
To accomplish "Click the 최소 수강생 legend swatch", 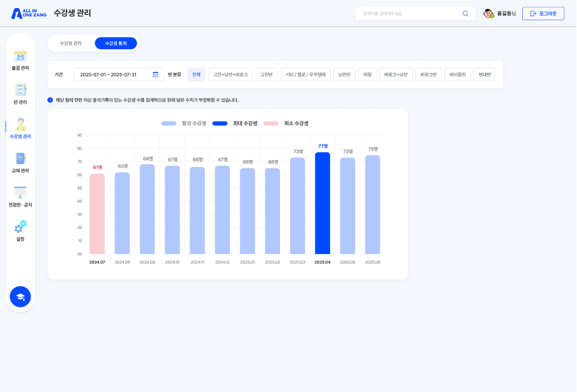I will [x=271, y=124].
